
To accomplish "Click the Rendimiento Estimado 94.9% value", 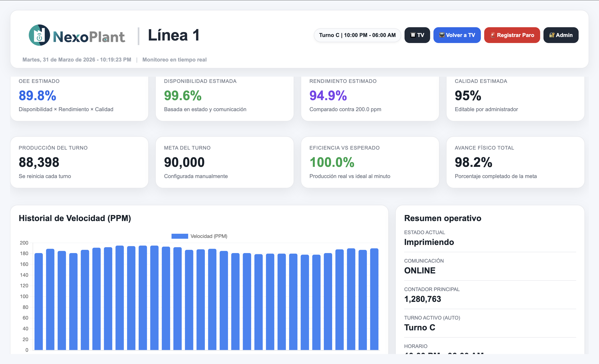I will 328,95.
